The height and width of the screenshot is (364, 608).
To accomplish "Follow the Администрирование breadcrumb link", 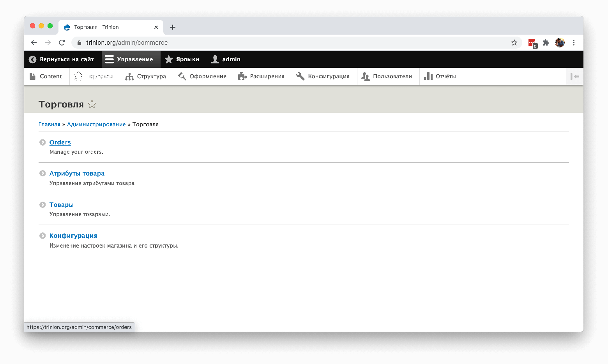I will click(96, 124).
